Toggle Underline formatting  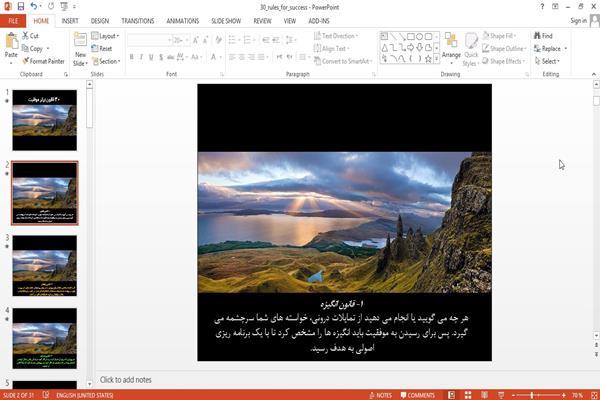tap(151, 57)
